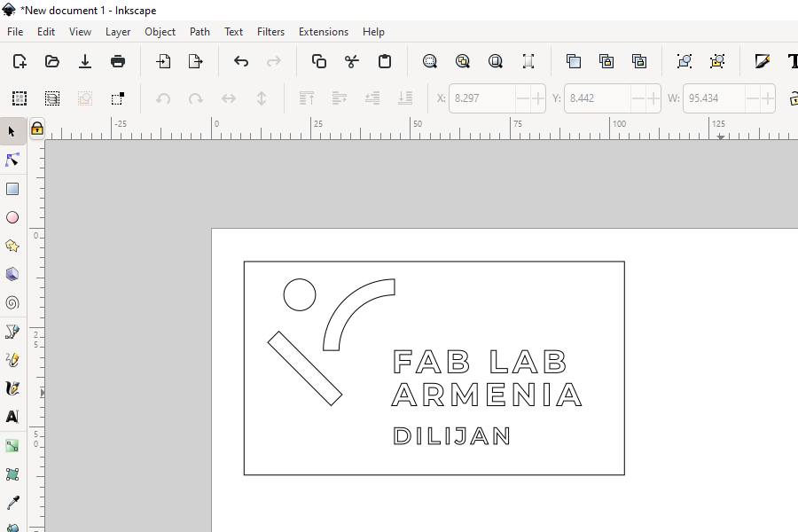Screen dimensions: 798x532
Task: Activate the Text tool in the toolbox
Action: tap(12, 416)
